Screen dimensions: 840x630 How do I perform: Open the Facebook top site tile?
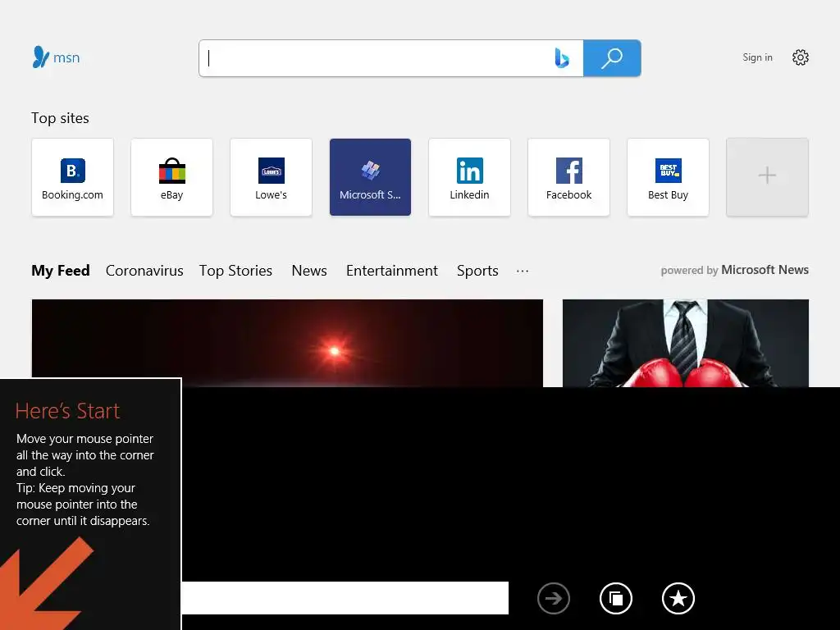[569, 177]
